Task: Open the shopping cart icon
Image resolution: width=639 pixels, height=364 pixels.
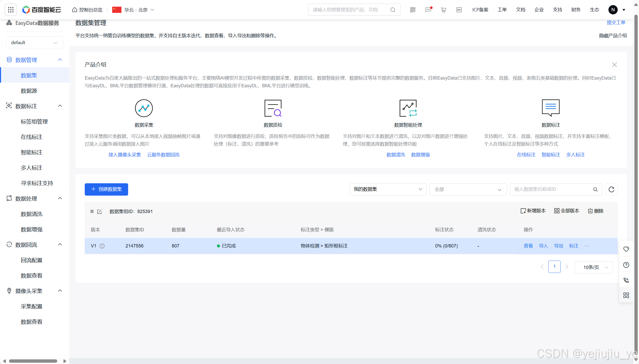Action: click(x=443, y=10)
